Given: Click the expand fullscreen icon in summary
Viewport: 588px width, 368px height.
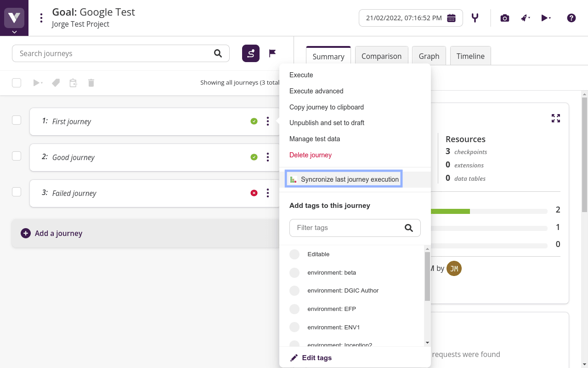Looking at the screenshot, I should click(555, 118).
